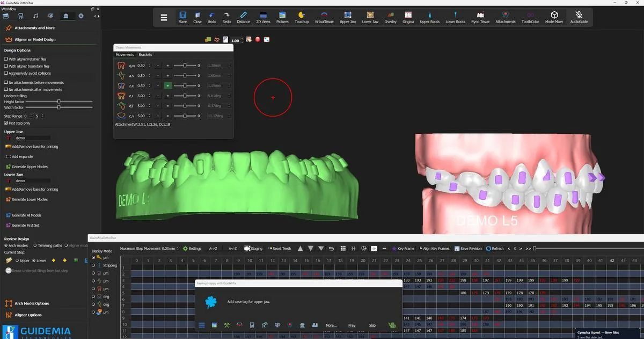Toggle Gingiva display
This screenshot has height=339, width=644.
coord(408,17)
